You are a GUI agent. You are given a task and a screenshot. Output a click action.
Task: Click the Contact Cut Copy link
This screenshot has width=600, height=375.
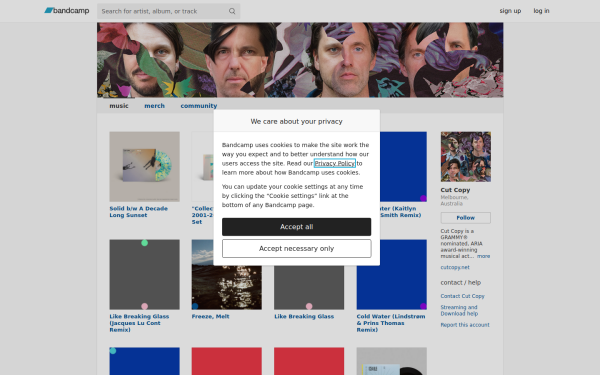coord(462,296)
